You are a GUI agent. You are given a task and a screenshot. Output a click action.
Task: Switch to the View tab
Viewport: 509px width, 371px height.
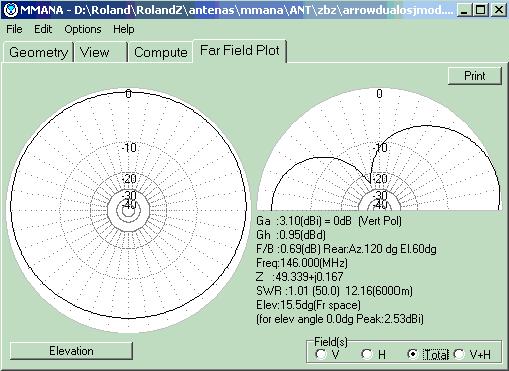point(101,52)
